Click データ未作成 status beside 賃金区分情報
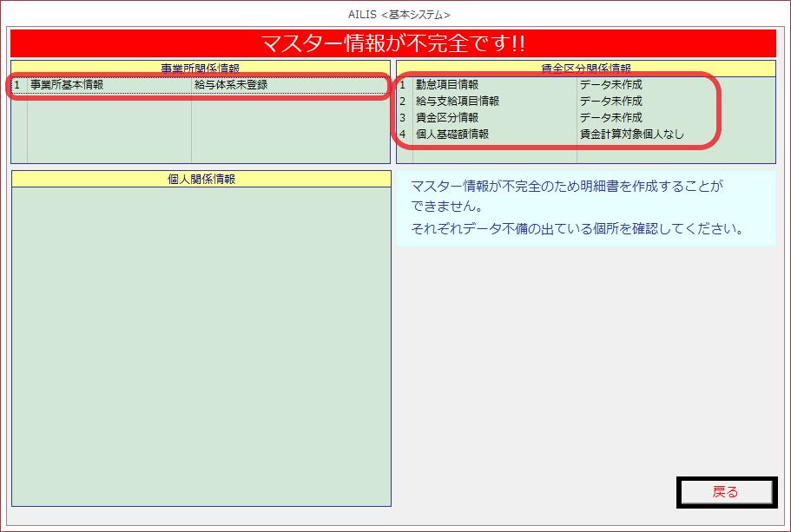 pyautogui.click(x=611, y=117)
